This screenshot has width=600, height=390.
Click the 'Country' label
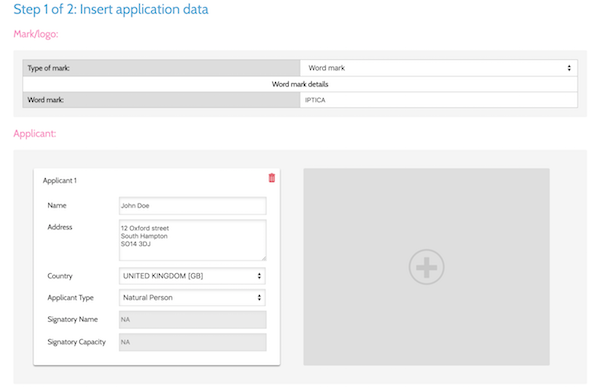[x=60, y=276]
